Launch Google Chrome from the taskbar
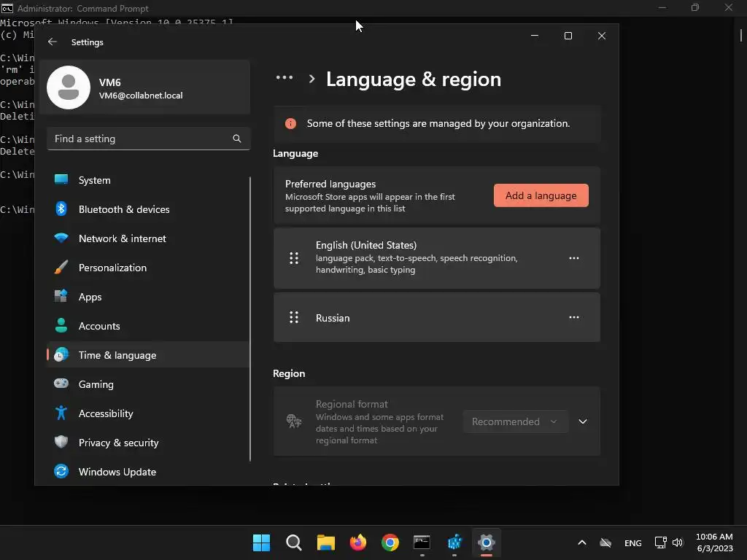The width and height of the screenshot is (747, 560). pyautogui.click(x=390, y=542)
